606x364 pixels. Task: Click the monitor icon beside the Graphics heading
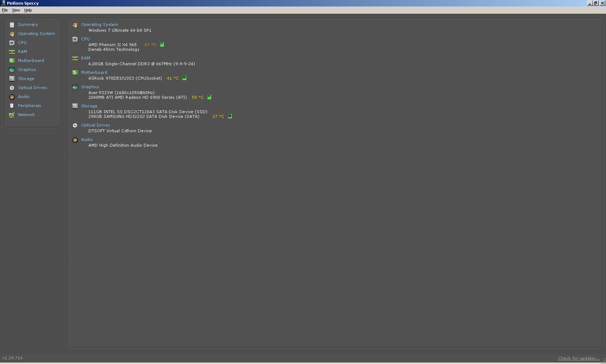[x=75, y=87]
